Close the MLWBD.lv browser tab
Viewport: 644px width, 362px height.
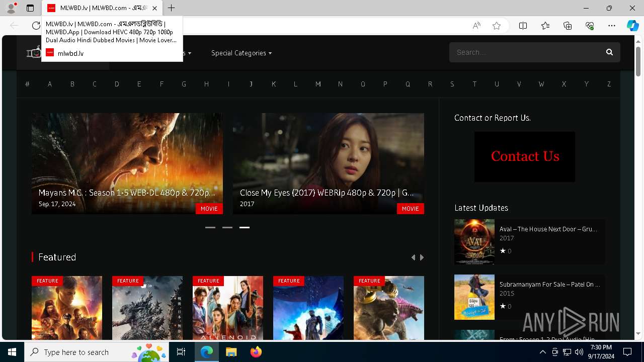[154, 8]
